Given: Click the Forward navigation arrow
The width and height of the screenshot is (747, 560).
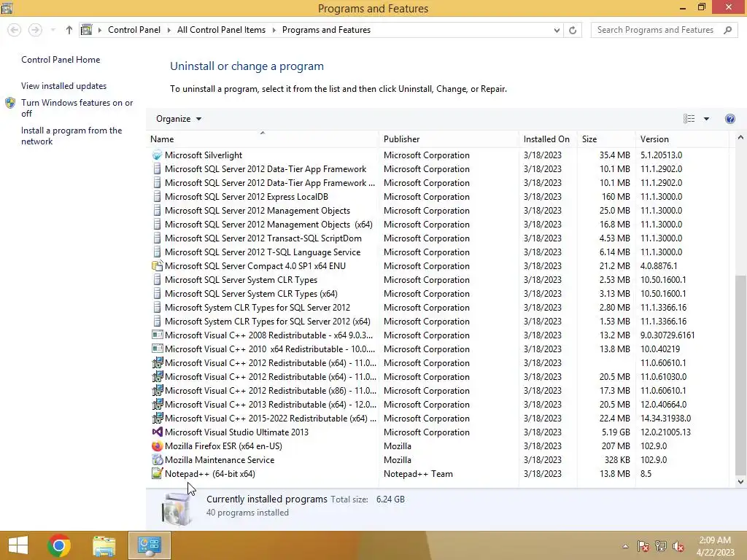Looking at the screenshot, I should [x=35, y=30].
